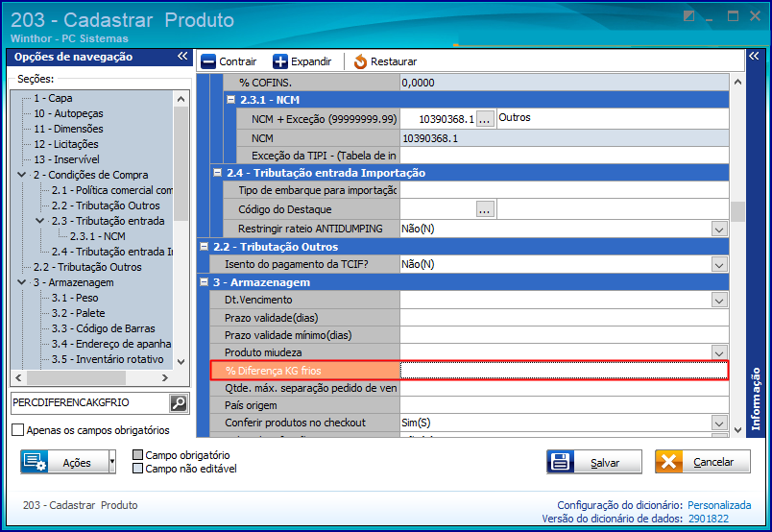Viewport: 772px width, 532px height.
Task: Click the Ações button label
Action: pos(77,463)
